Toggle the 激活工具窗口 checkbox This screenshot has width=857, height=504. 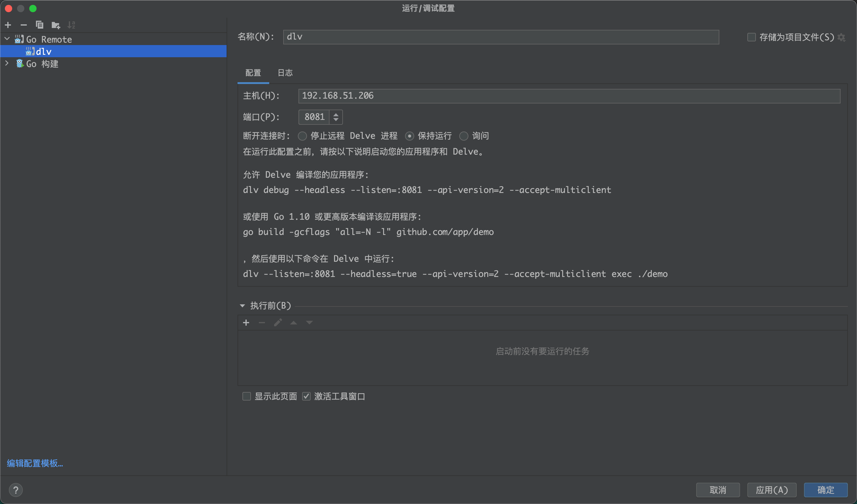(306, 396)
